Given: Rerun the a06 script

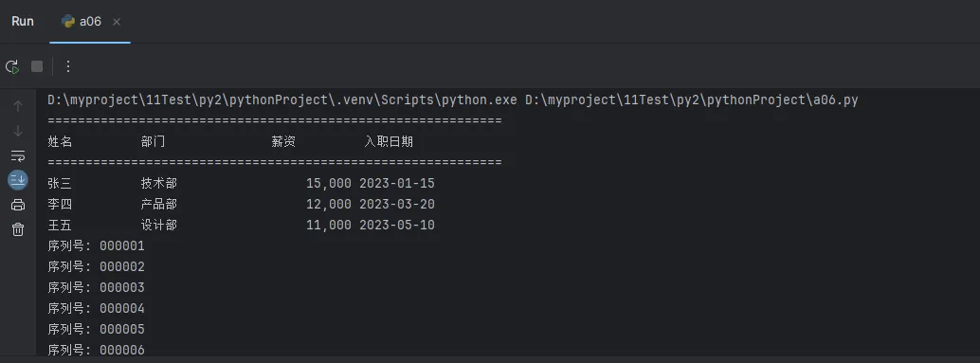Looking at the screenshot, I should click(12, 66).
